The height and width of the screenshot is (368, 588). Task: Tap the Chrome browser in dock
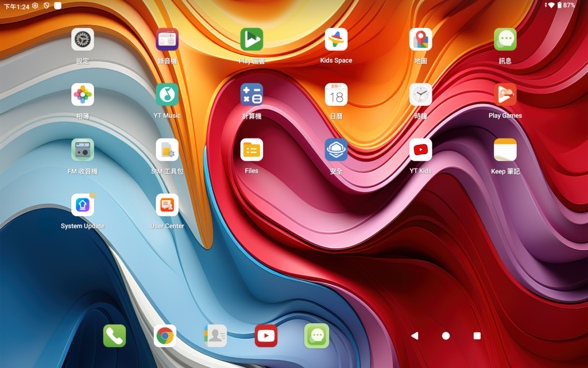[x=165, y=336]
